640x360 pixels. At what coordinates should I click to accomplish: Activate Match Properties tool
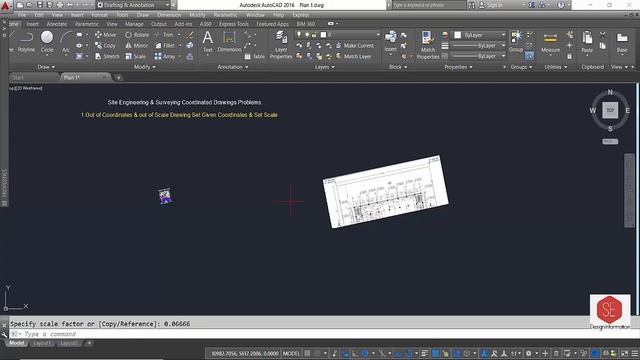pyautogui.click(x=428, y=45)
